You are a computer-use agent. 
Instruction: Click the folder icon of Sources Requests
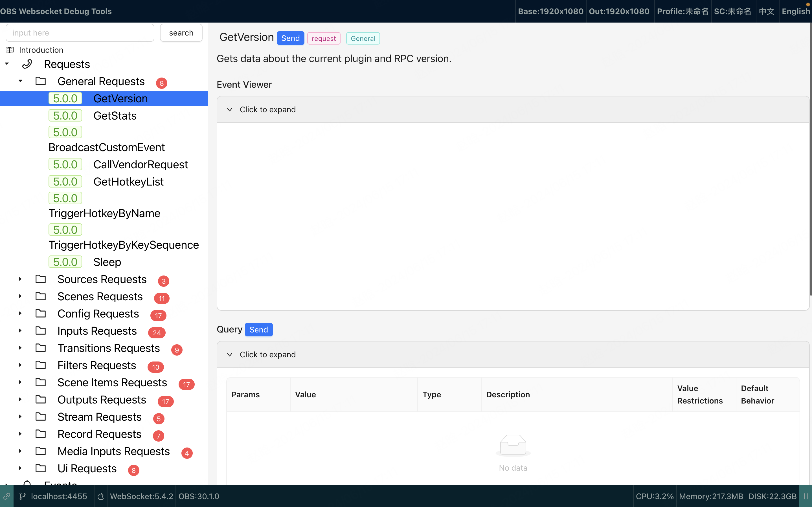[41, 279]
